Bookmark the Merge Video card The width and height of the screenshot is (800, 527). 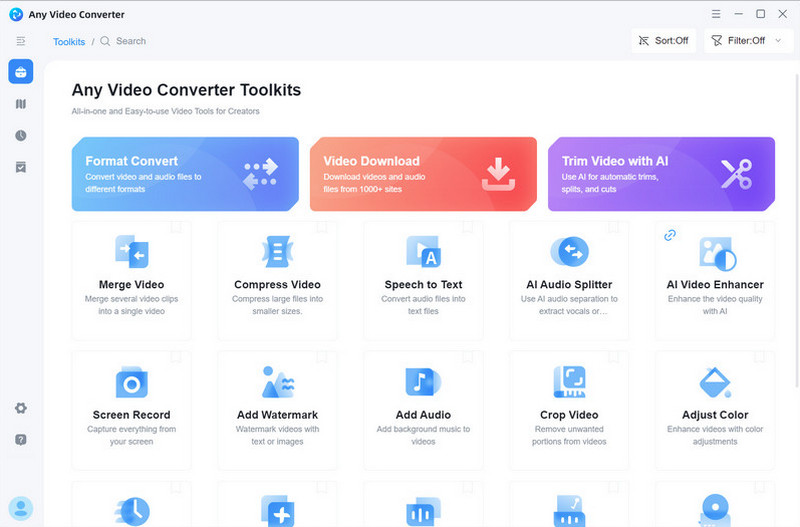[176, 227]
